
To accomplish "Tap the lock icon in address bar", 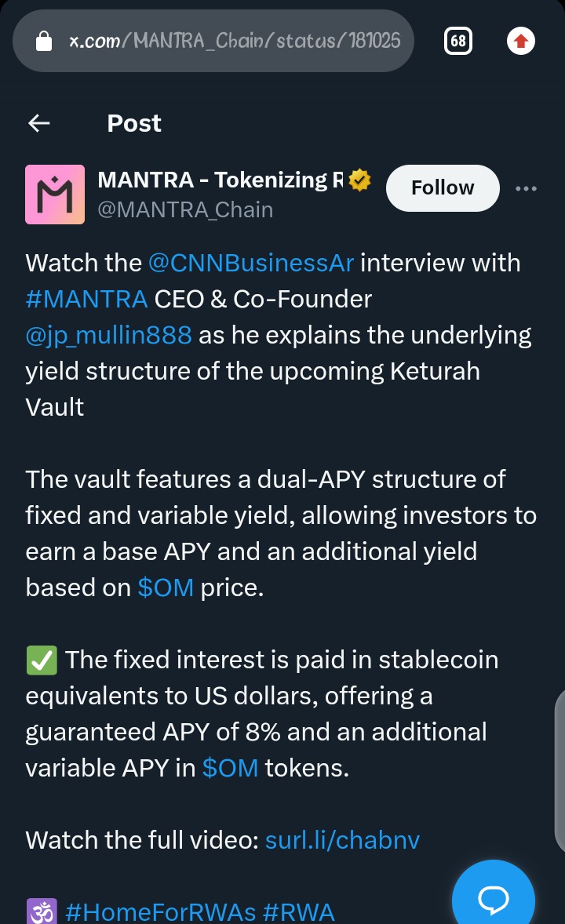I will [45, 41].
